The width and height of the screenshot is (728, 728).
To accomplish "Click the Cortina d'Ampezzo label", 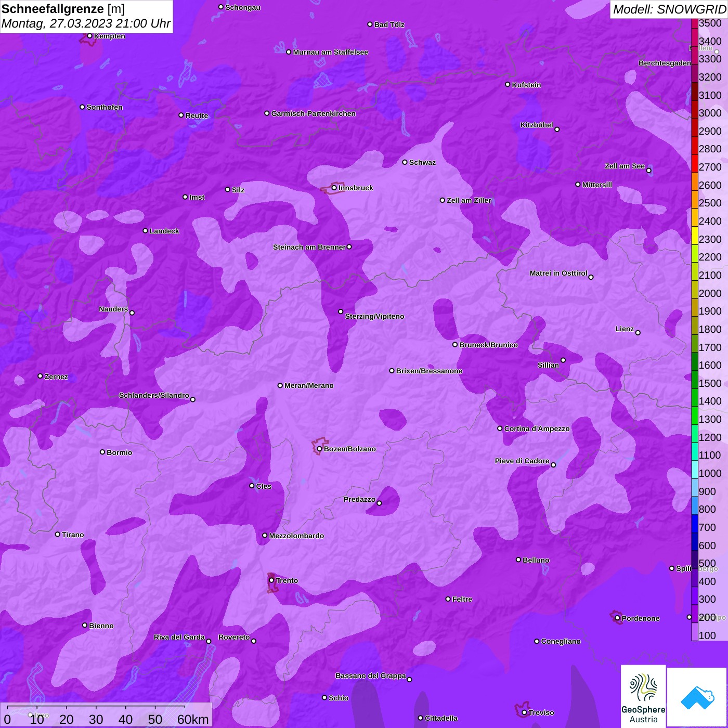I will [x=537, y=428].
